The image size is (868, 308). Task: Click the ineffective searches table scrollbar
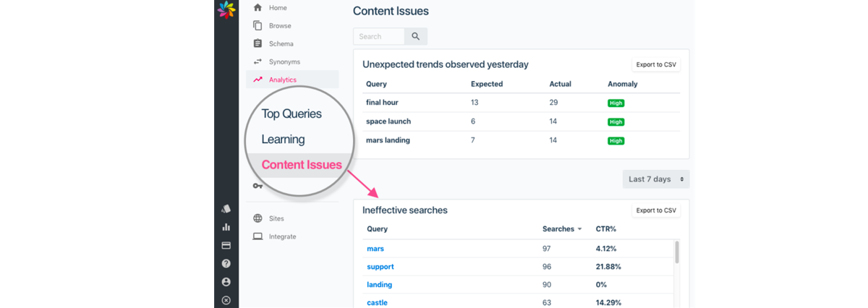(677, 252)
